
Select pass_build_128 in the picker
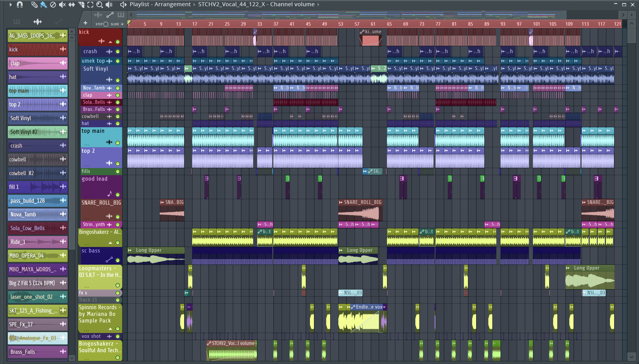[x=37, y=201]
